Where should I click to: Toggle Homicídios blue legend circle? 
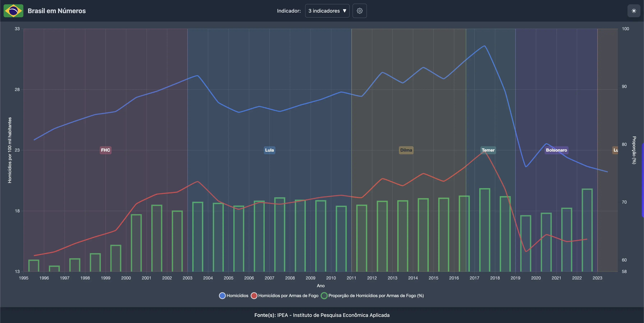click(x=222, y=295)
